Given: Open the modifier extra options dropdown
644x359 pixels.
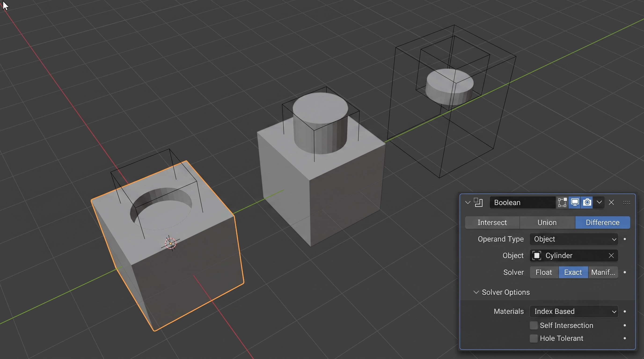Looking at the screenshot, I should point(599,202).
